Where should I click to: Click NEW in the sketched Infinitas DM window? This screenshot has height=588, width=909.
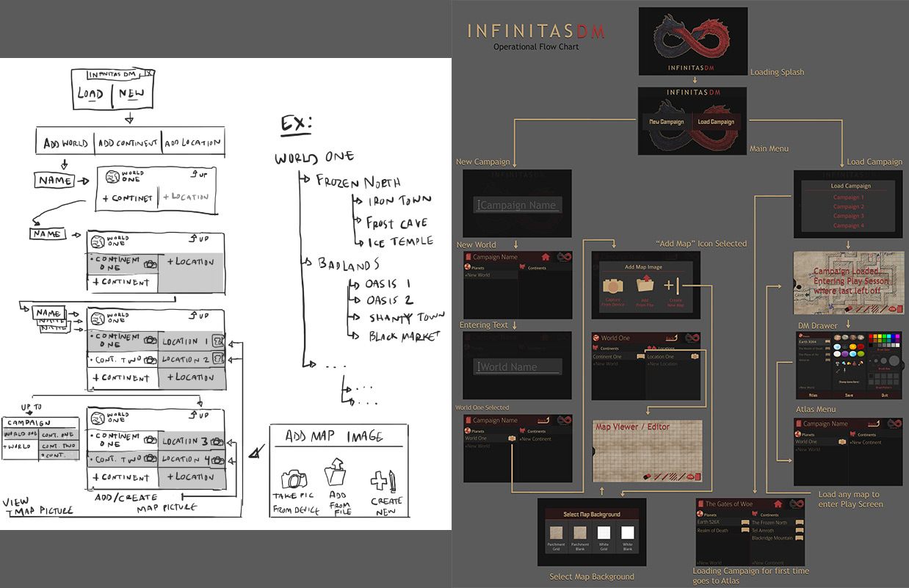(x=131, y=94)
